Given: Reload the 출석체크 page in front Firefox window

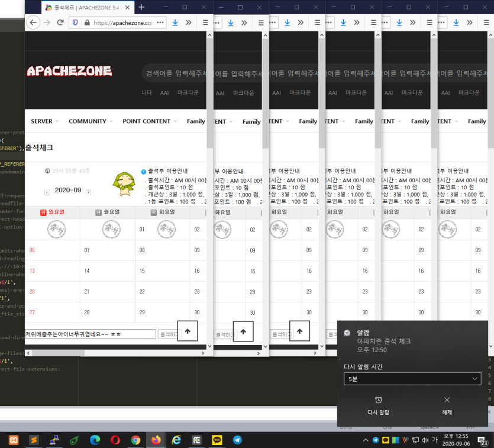Looking at the screenshot, I should 60,22.
